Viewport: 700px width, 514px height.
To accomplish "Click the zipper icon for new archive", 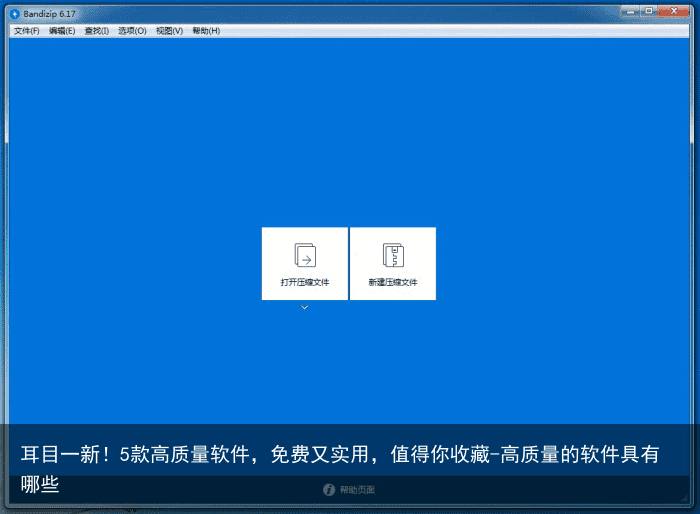I will 393,255.
